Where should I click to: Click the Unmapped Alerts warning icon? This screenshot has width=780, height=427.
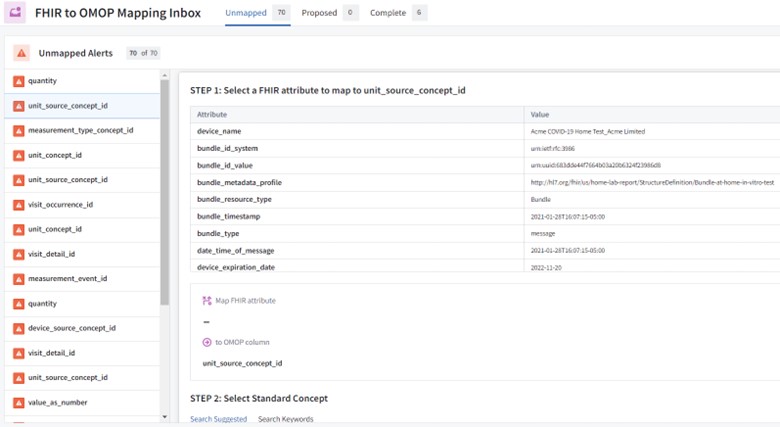[21, 53]
